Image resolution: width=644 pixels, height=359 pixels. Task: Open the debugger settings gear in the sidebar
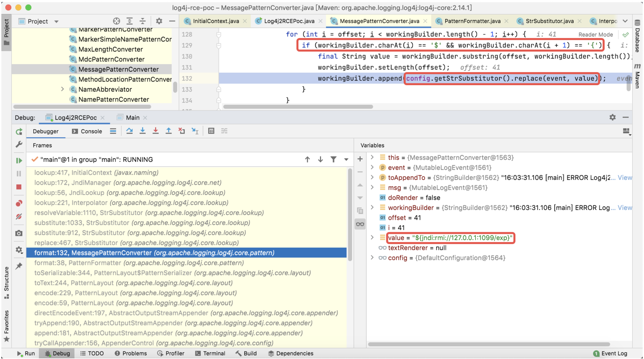(x=19, y=250)
